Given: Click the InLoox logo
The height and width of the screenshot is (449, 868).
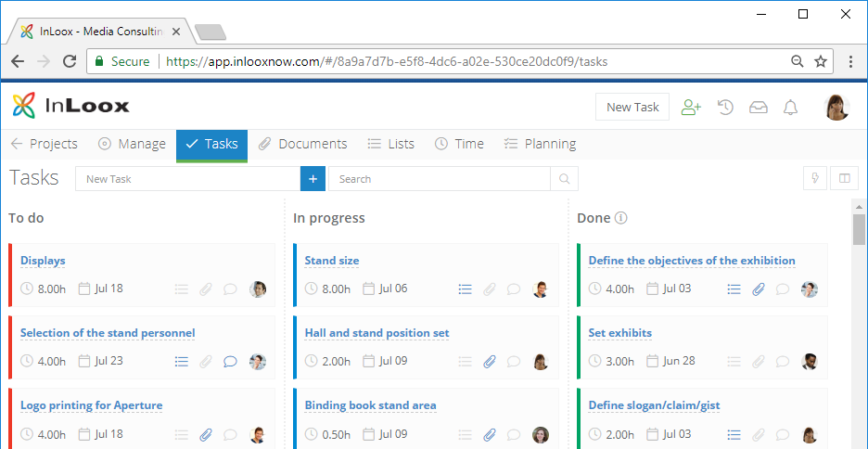Looking at the screenshot, I should click(x=70, y=106).
